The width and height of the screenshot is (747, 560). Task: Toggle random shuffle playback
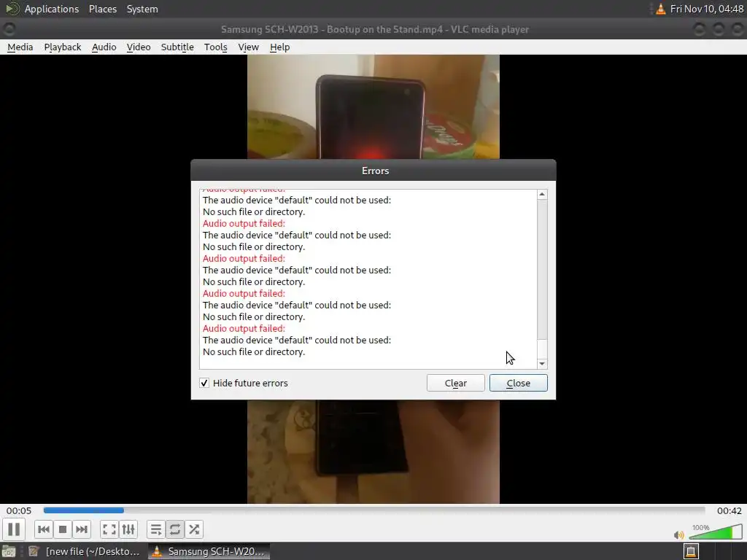pos(194,529)
